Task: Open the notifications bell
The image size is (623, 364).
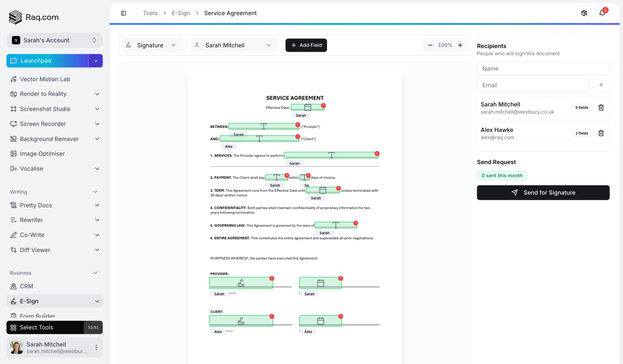Action: click(602, 13)
